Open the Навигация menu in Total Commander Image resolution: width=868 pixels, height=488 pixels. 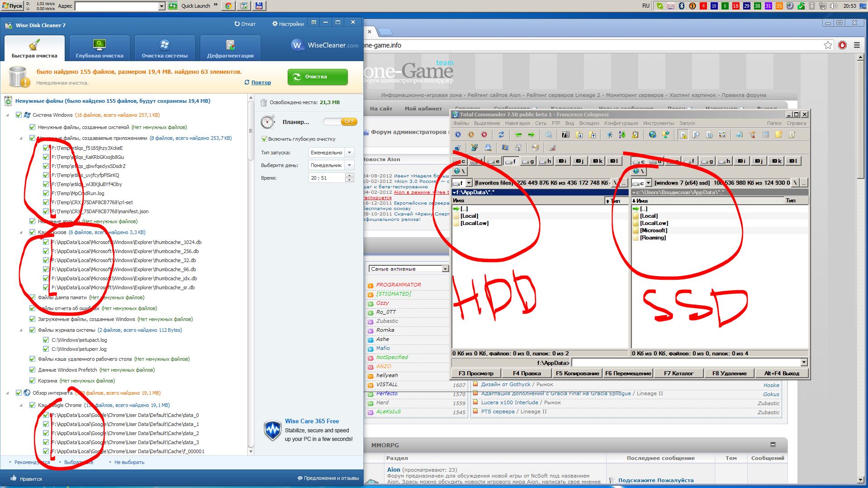(x=517, y=123)
